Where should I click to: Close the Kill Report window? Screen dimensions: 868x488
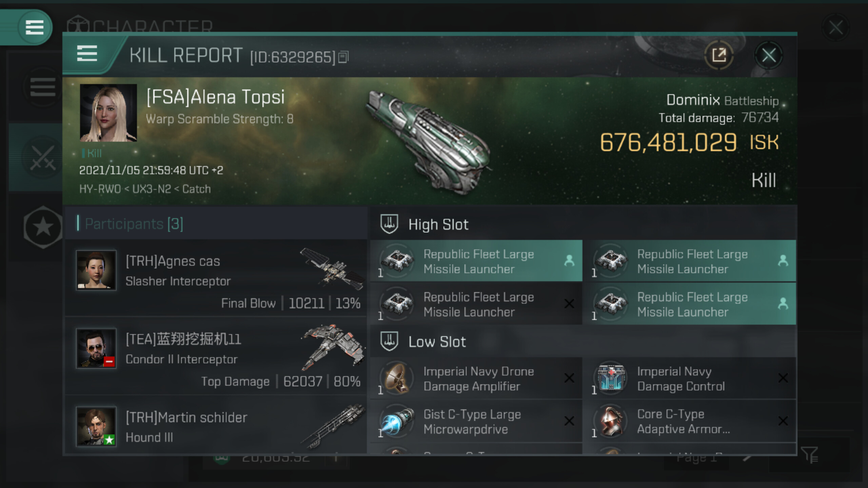(768, 55)
